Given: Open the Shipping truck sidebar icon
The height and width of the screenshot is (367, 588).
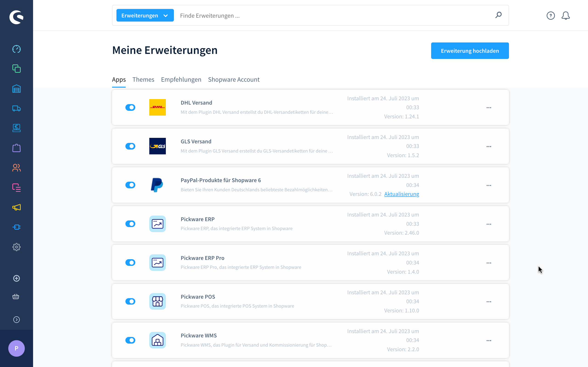Looking at the screenshot, I should (17, 108).
